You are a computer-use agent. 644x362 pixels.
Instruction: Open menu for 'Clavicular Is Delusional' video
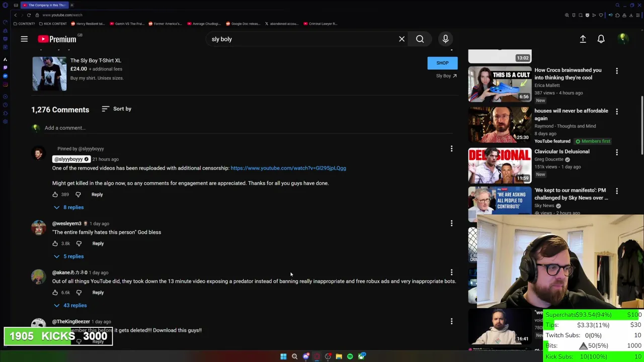pos(617,152)
